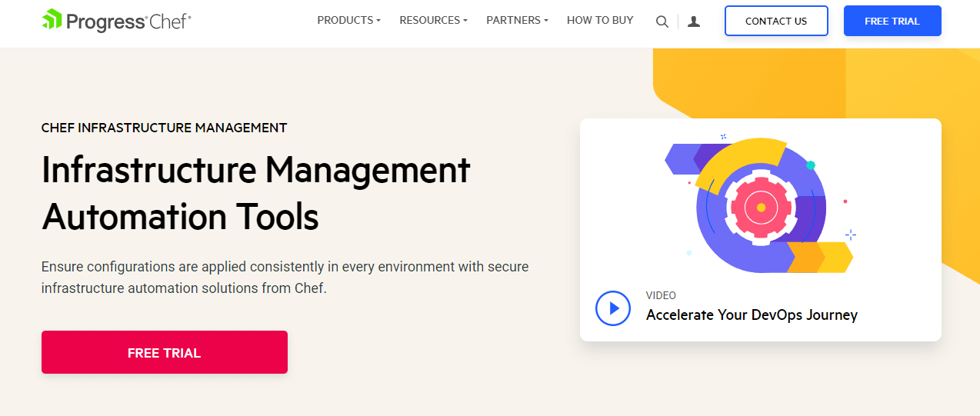Expand the RESOURCES dropdown menu
This screenshot has height=416, width=980.
tap(433, 21)
